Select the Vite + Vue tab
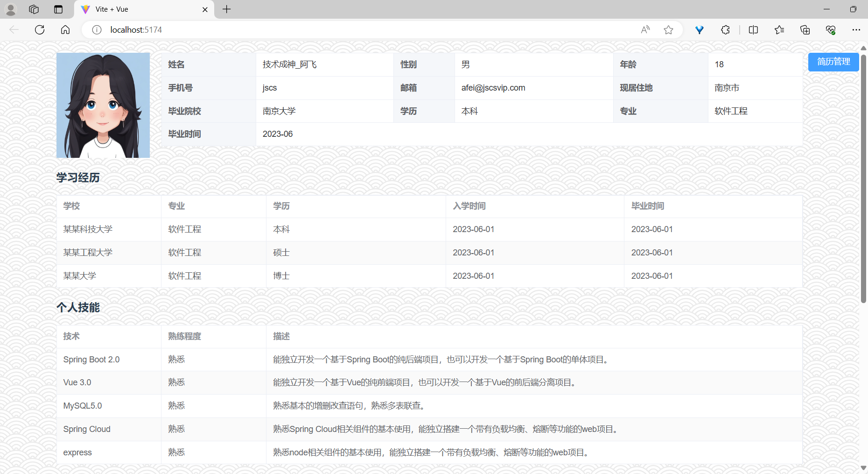Image resolution: width=868 pixels, height=474 pixels. (144, 9)
